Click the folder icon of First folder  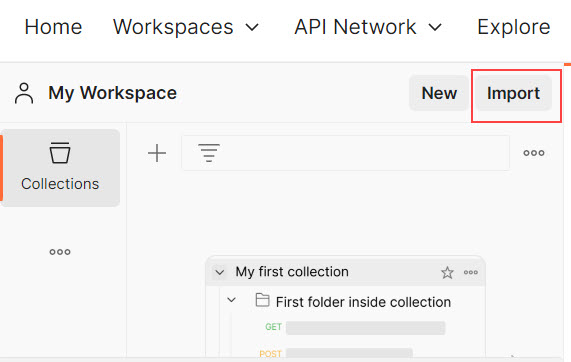[x=262, y=300]
